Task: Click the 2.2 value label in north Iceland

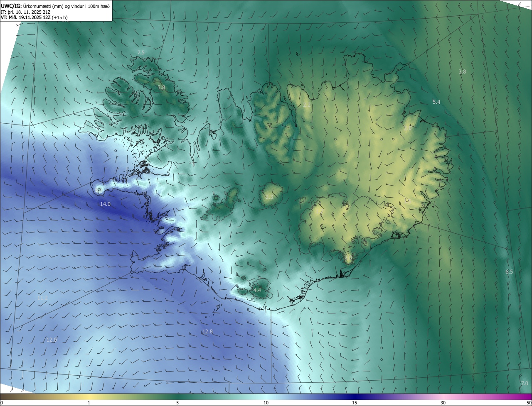Action: [x=307, y=105]
